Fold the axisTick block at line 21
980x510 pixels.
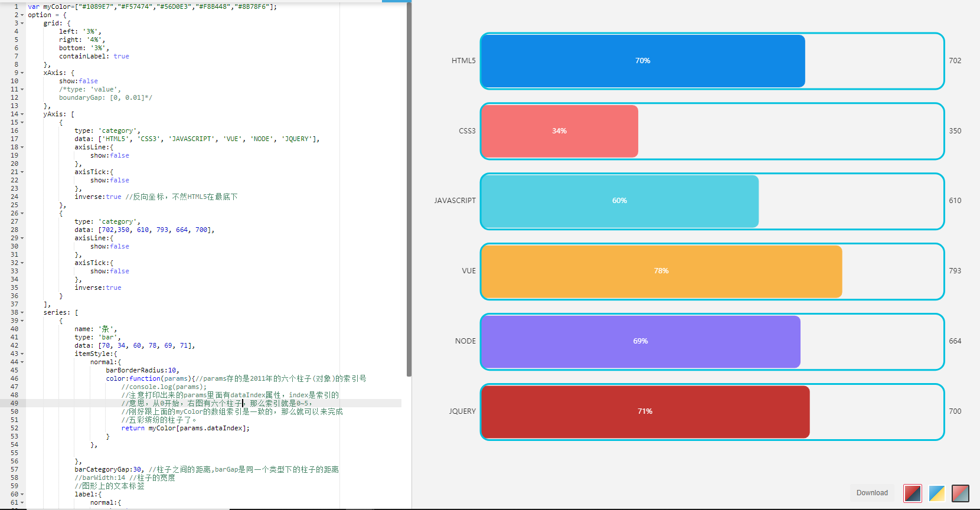coord(22,172)
